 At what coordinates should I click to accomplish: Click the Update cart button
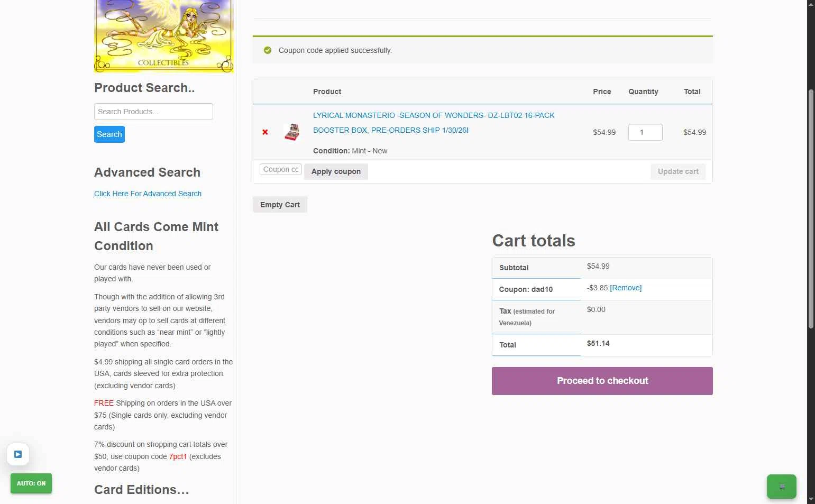pyautogui.click(x=678, y=171)
